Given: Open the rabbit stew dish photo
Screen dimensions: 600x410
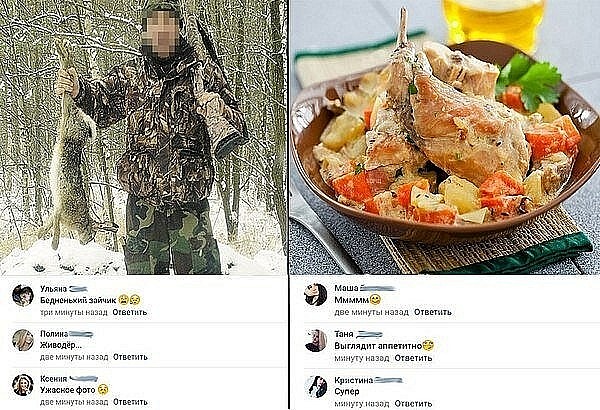Looking at the screenshot, I should (445, 137).
